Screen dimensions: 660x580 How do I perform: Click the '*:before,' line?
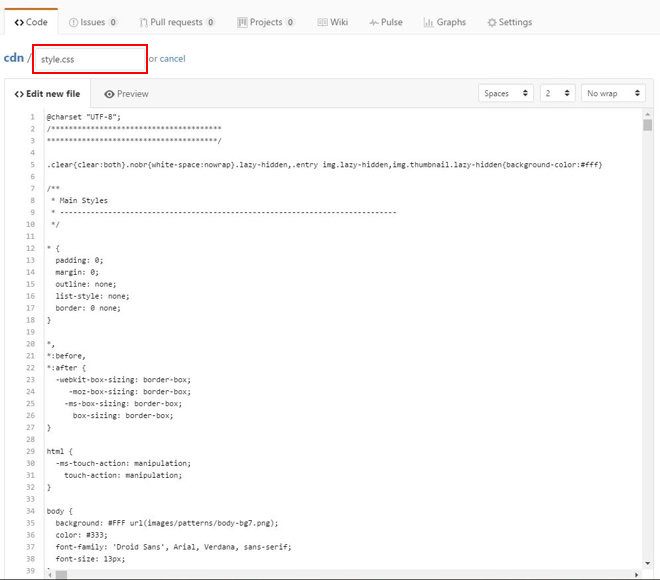point(66,356)
